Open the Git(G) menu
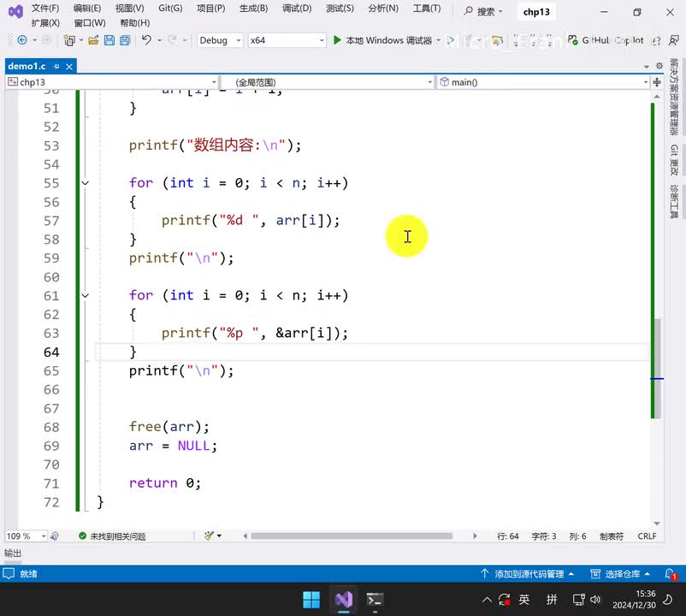Screen dimensions: 686x616 (170, 9)
